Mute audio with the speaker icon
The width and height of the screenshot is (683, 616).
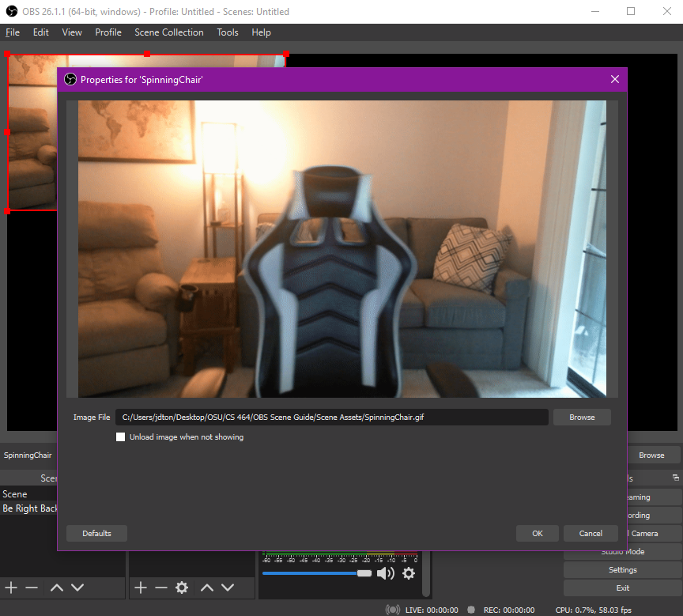tap(385, 573)
